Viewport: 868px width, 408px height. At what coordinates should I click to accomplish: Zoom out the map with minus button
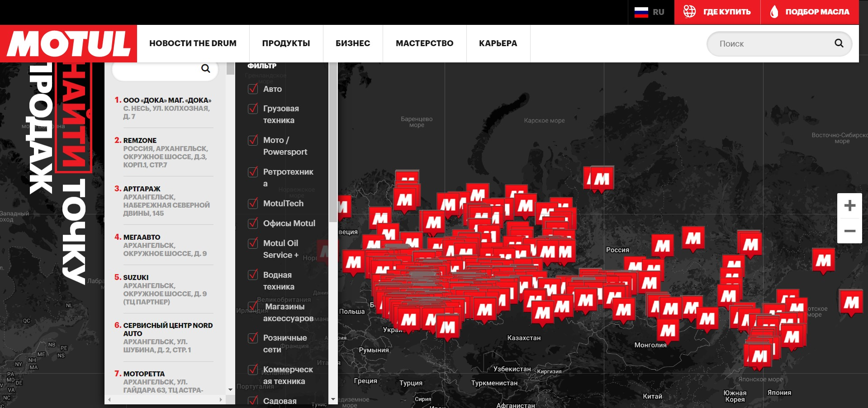pos(849,231)
